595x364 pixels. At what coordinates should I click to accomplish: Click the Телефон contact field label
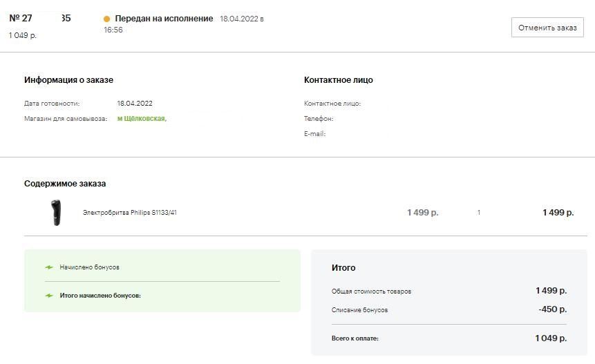tap(319, 119)
